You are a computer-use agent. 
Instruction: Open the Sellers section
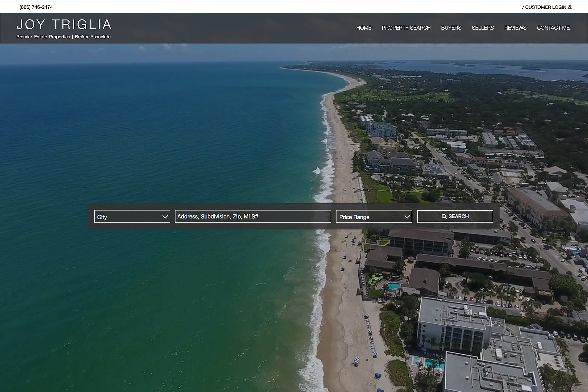[x=483, y=28]
